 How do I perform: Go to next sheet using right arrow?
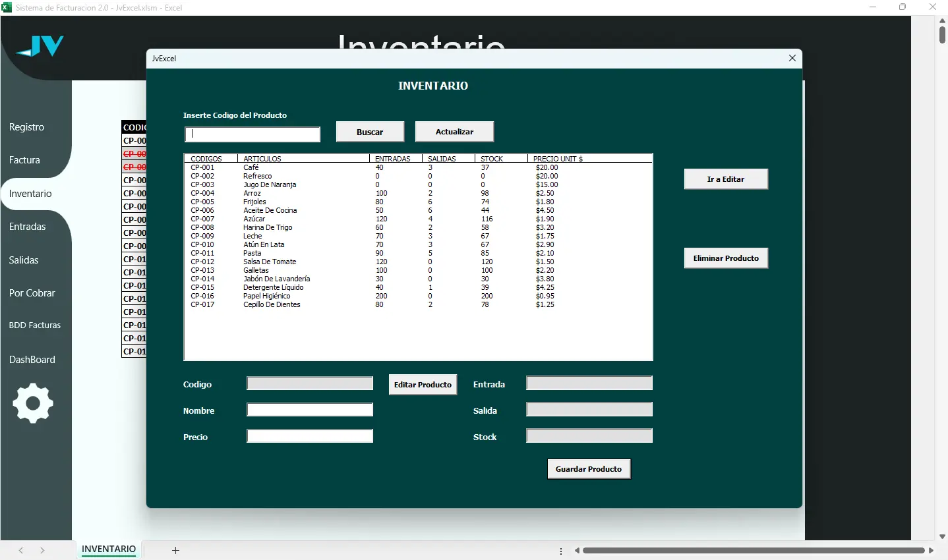42,550
